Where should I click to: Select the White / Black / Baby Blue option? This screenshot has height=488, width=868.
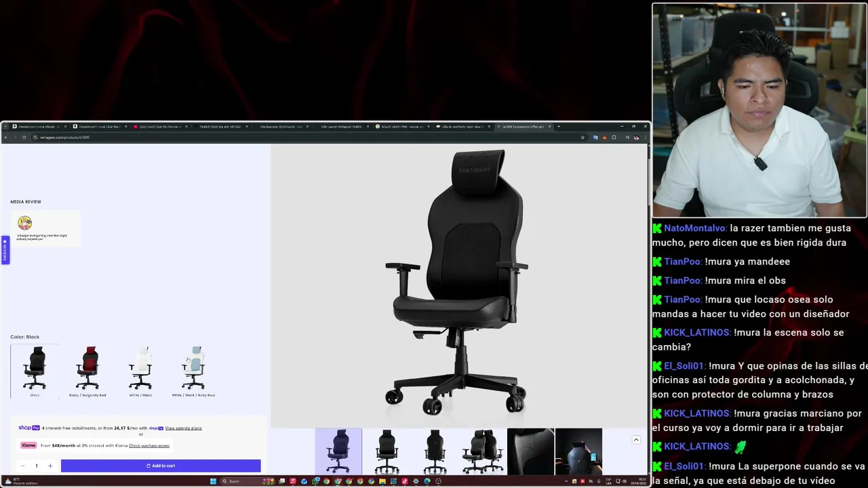pos(193,371)
